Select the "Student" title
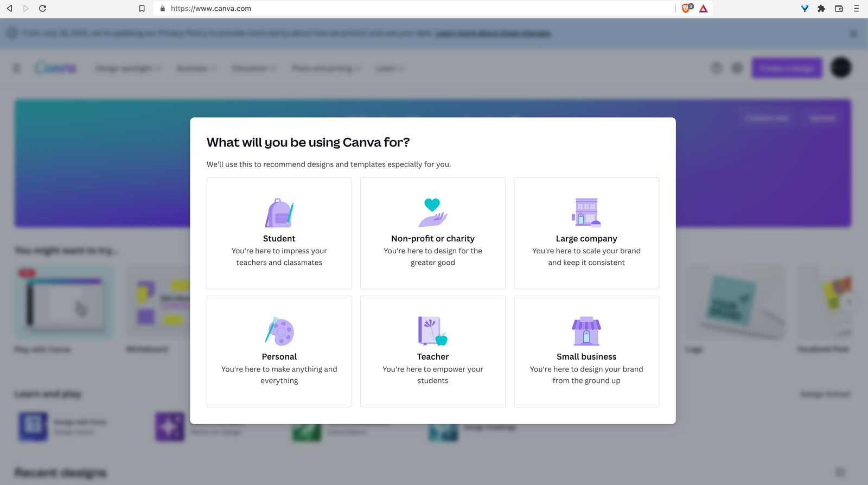This screenshot has height=485, width=868. pyautogui.click(x=279, y=239)
